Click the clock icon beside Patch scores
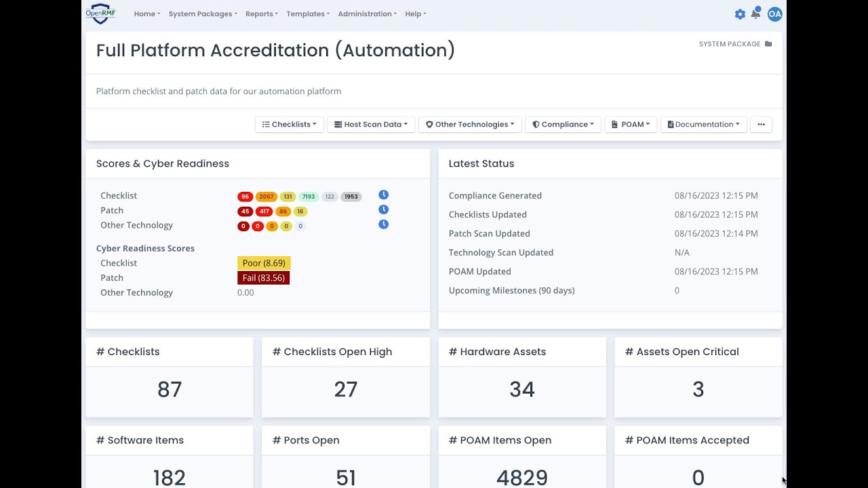The height and width of the screenshot is (488, 868). coord(383,210)
